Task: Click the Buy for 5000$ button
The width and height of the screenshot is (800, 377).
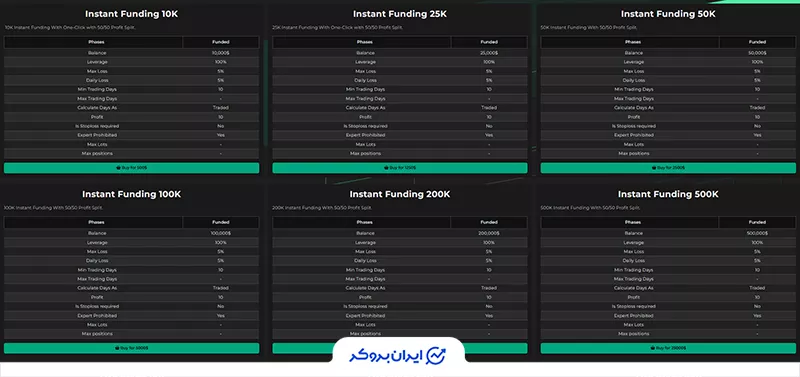Action: pos(132,348)
